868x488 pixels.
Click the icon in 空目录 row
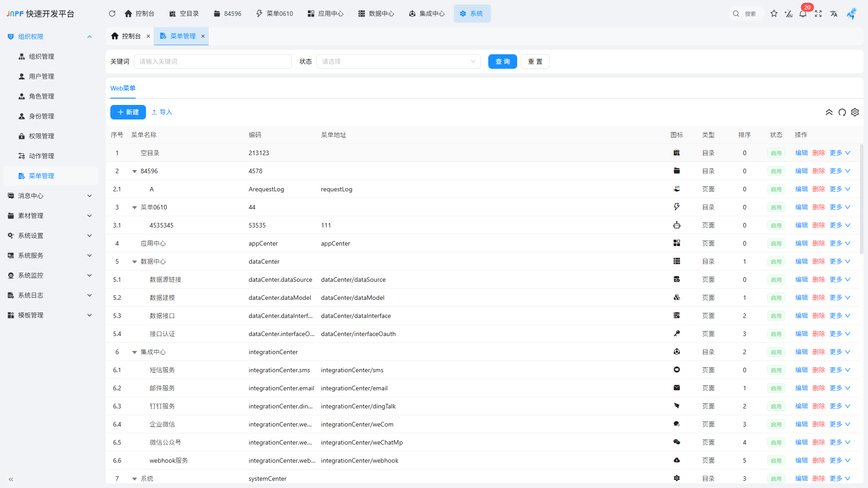677,153
